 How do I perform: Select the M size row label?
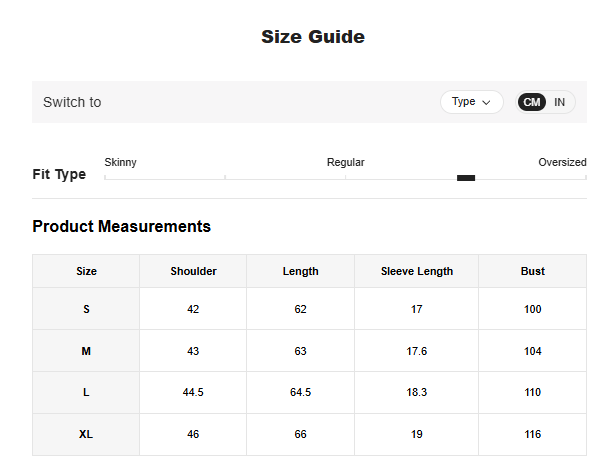[x=86, y=351]
